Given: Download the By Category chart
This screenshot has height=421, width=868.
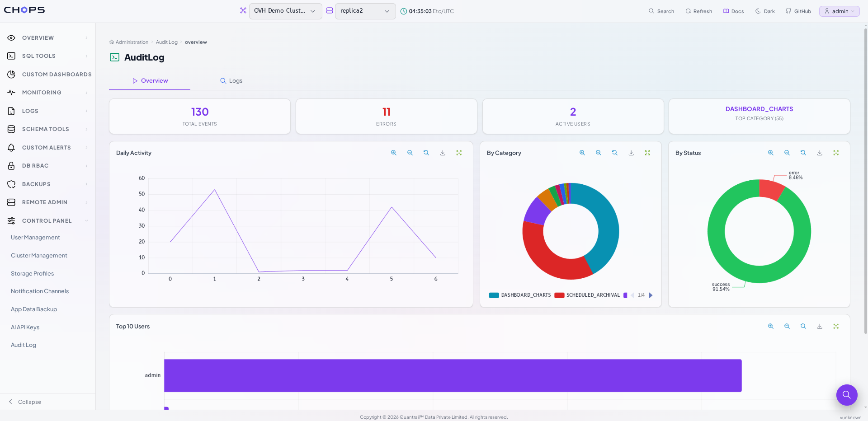Looking at the screenshot, I should 631,153.
